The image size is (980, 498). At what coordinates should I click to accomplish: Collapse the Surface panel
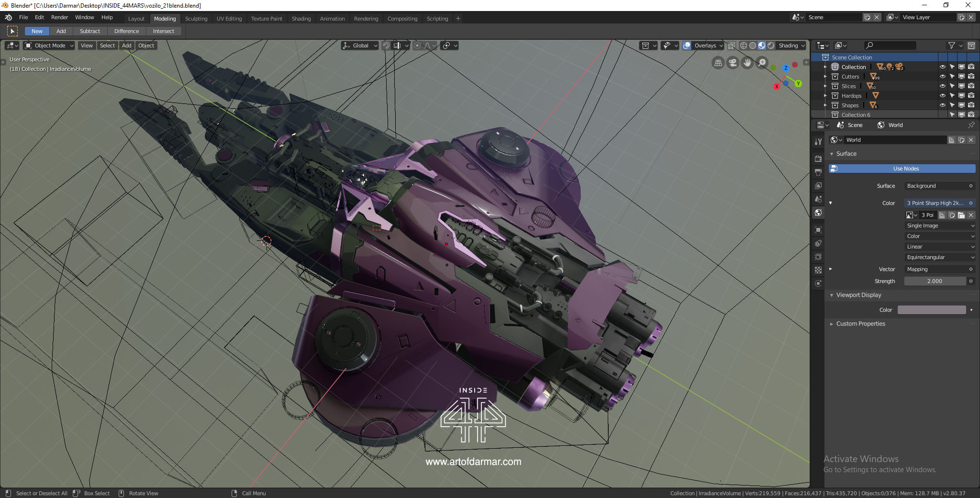832,154
